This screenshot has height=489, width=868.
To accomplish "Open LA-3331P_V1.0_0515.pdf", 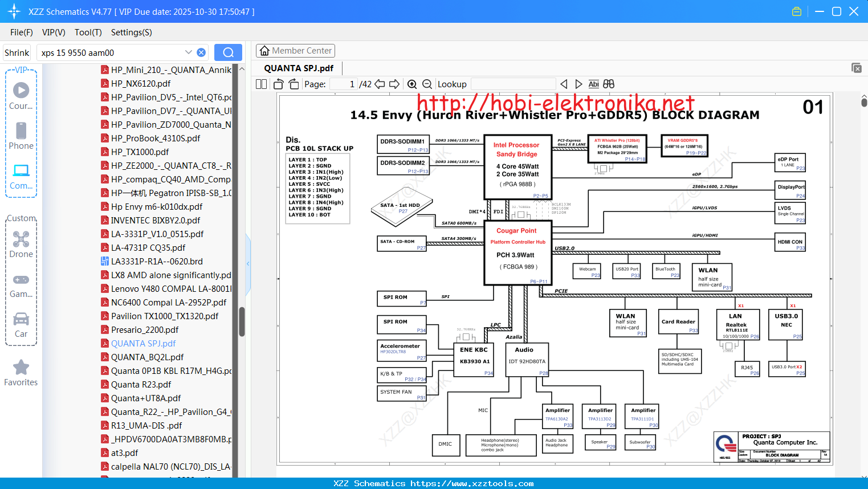I will click(x=157, y=234).
